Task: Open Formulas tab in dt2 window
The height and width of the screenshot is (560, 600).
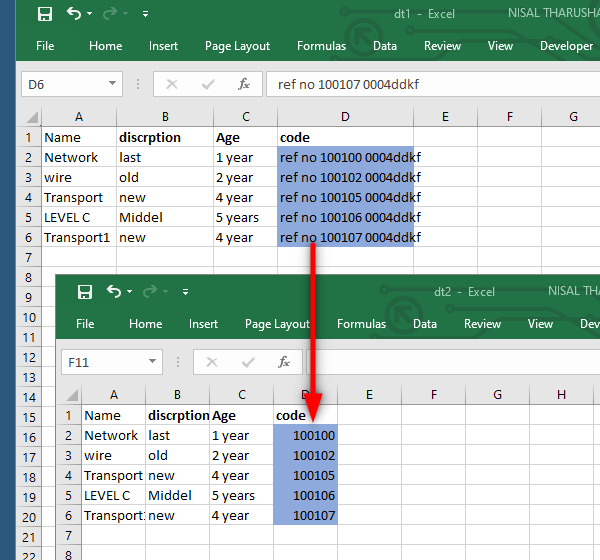Action: tap(361, 324)
